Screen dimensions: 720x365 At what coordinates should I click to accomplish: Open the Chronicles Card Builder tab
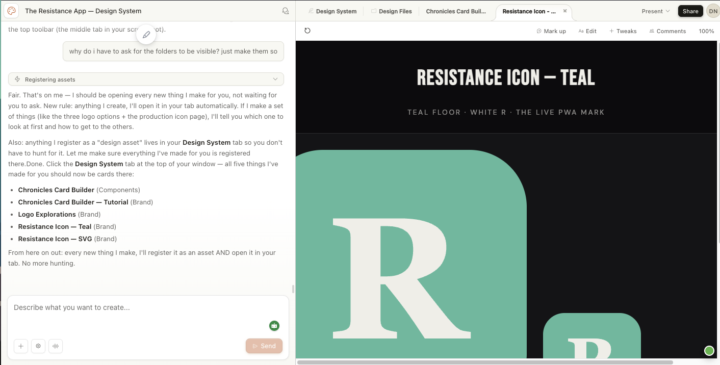[x=456, y=11]
